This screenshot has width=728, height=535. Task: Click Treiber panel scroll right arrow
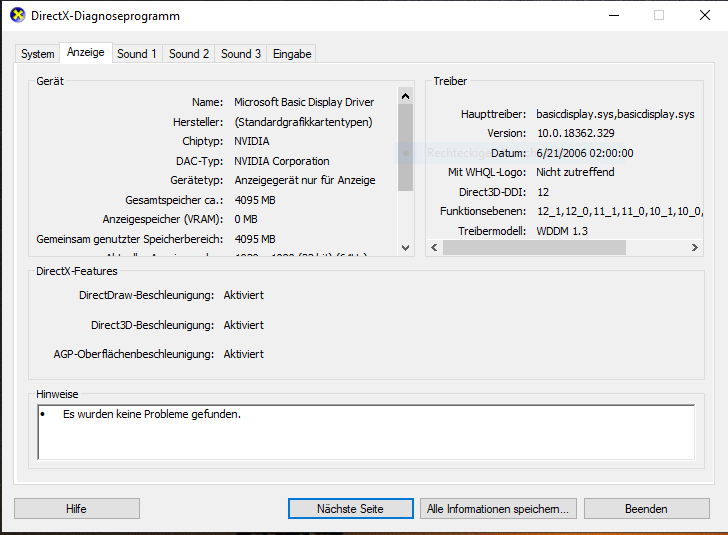(695, 248)
